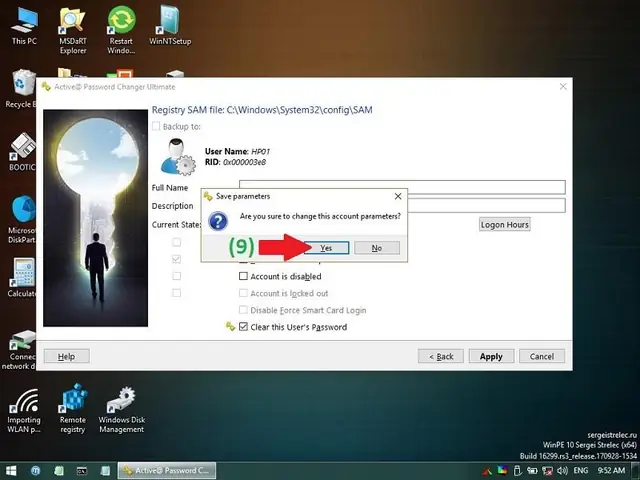Toggle Disable Force Smart Card Login
Image resolution: width=640 pixels, height=480 pixels.
point(243,310)
